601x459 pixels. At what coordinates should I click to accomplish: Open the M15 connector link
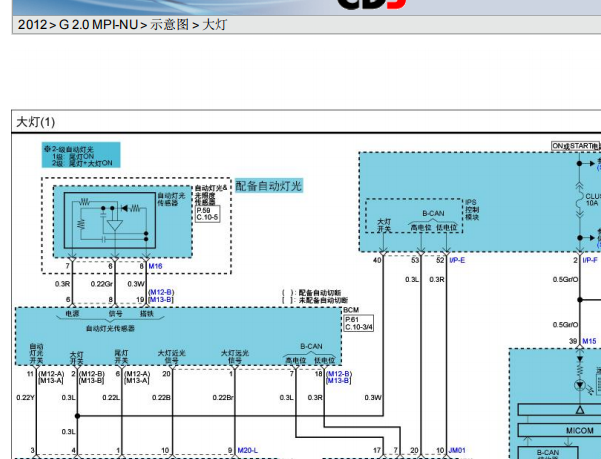point(589,341)
